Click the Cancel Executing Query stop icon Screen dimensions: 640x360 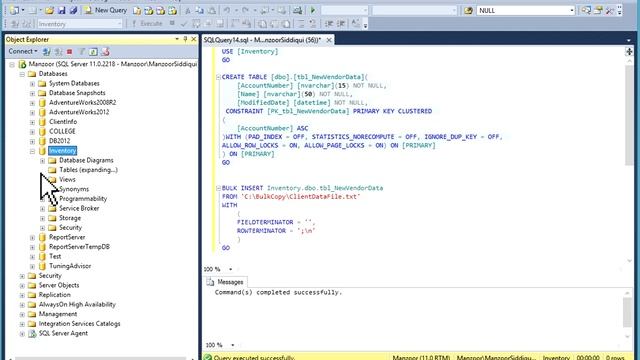coord(172,24)
